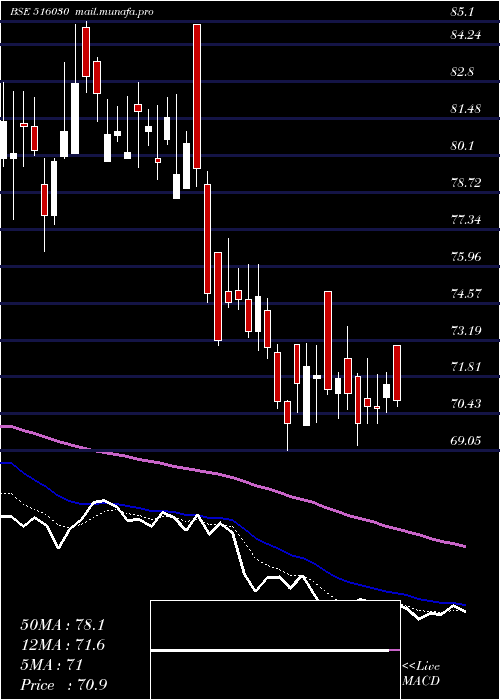Select the 80.1 axis value

point(462,146)
